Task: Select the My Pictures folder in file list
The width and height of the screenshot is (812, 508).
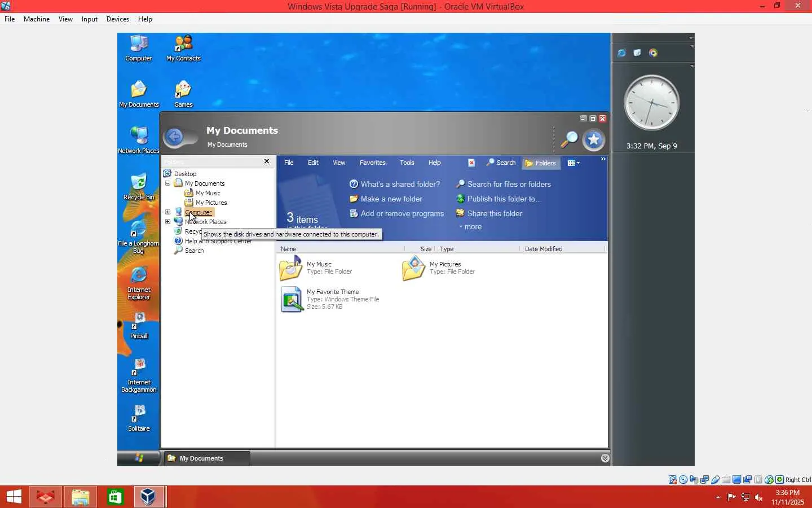Action: pyautogui.click(x=439, y=268)
